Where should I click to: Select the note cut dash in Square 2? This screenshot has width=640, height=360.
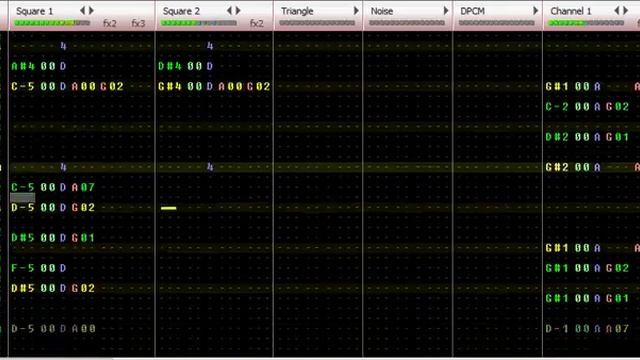click(x=169, y=208)
